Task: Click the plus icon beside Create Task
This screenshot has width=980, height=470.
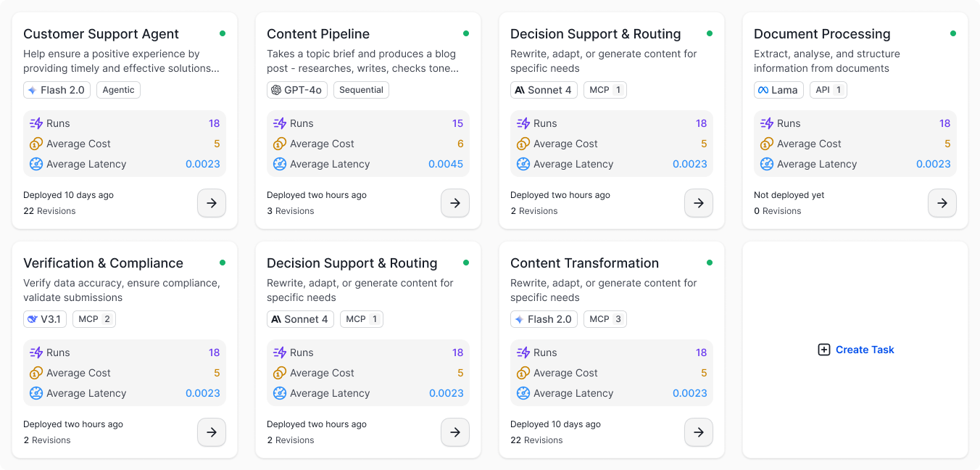Action: (x=824, y=350)
